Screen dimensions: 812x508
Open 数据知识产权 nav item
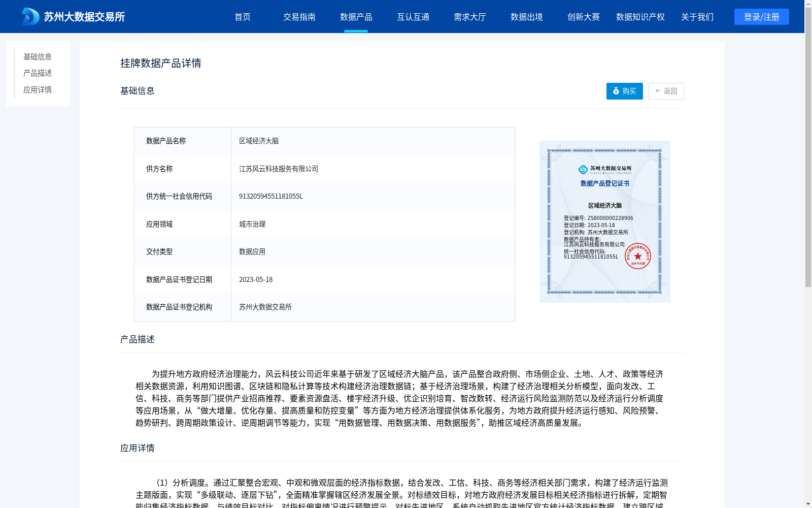(640, 17)
